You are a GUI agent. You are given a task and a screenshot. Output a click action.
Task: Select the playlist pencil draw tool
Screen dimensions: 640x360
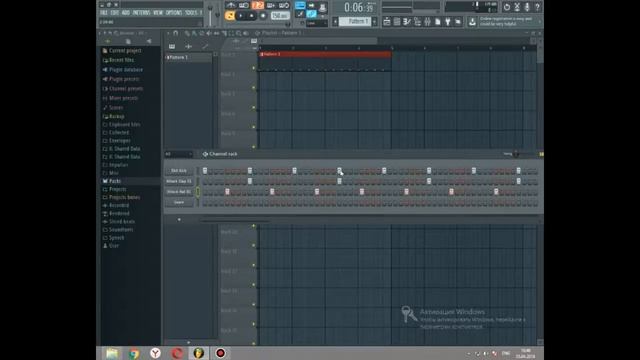[187, 33]
